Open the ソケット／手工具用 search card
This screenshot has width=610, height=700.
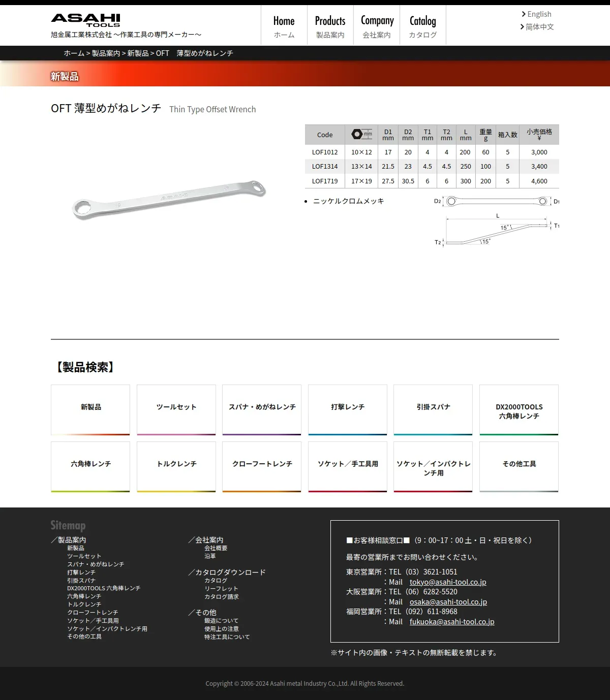pos(348,467)
